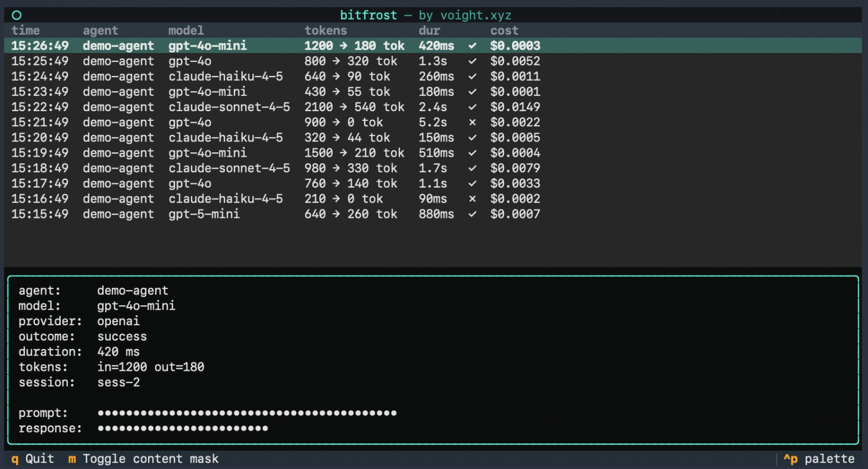This screenshot has width=868, height=469.
Task: Click the $0.0149 cost cell
Action: [x=515, y=107]
